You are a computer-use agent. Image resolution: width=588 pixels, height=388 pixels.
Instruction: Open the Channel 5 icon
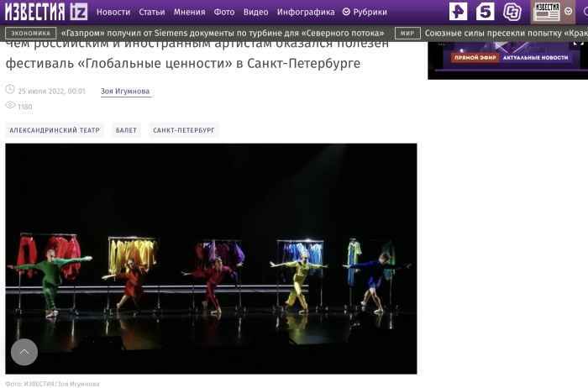coord(485,12)
